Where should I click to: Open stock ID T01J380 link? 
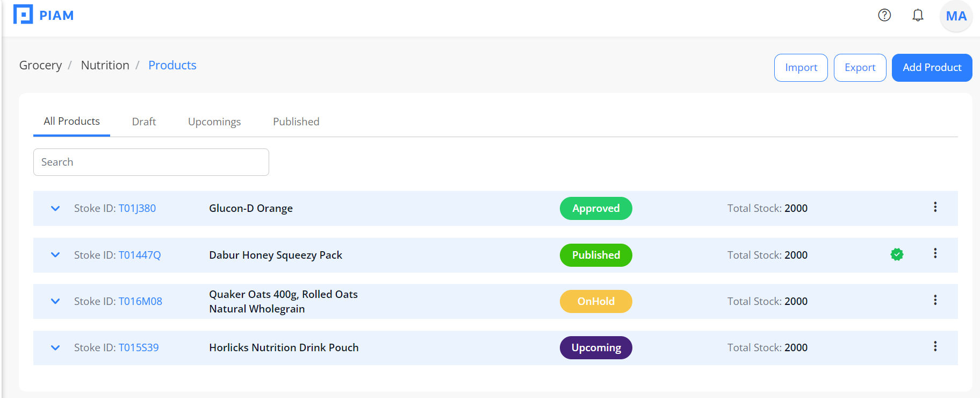(137, 208)
